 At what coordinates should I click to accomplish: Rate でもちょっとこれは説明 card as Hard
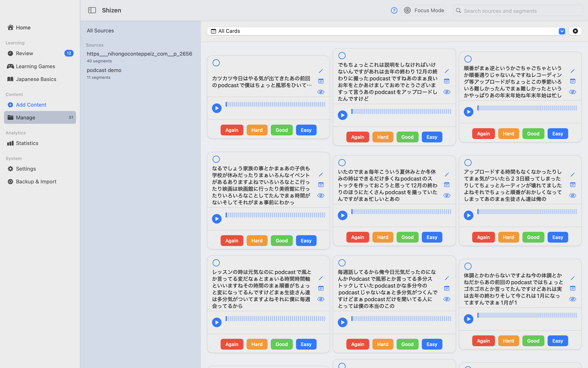pos(383,137)
